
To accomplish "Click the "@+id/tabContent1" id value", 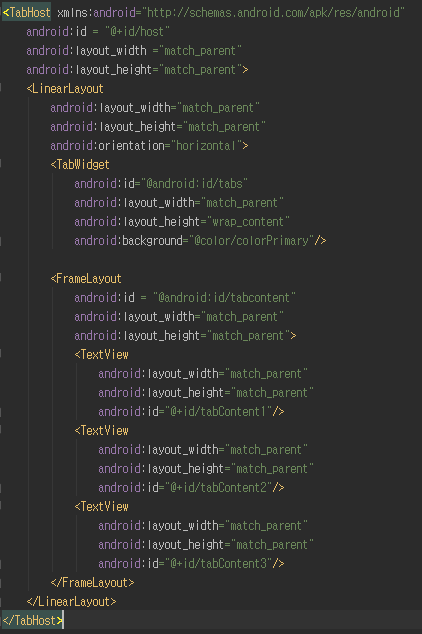I will point(218,412).
